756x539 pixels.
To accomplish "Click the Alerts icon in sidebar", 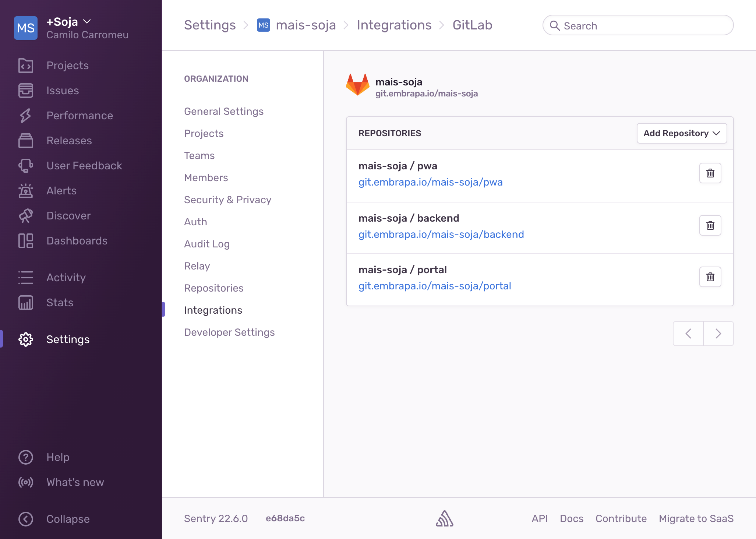I will pos(25,190).
